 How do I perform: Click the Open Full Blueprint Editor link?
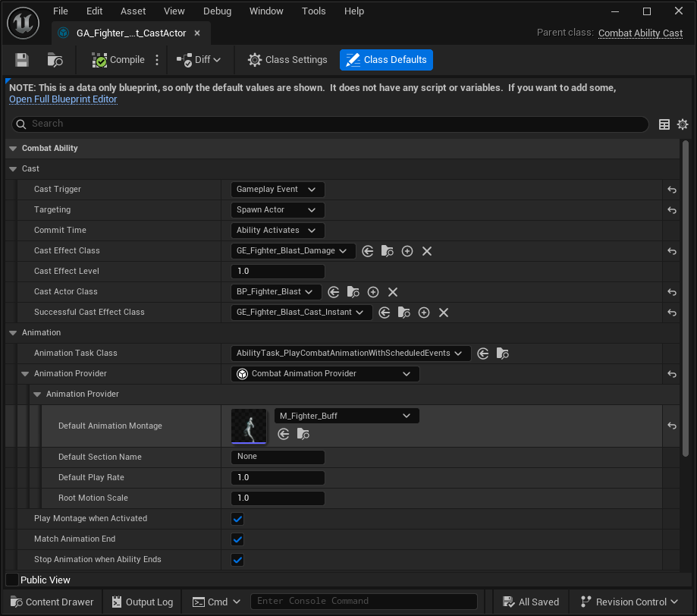pos(63,99)
